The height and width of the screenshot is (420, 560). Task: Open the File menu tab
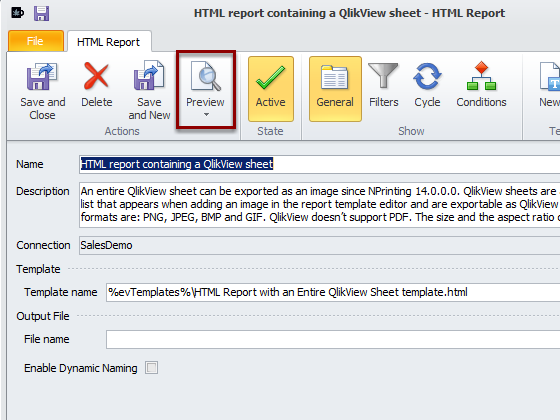[36, 41]
